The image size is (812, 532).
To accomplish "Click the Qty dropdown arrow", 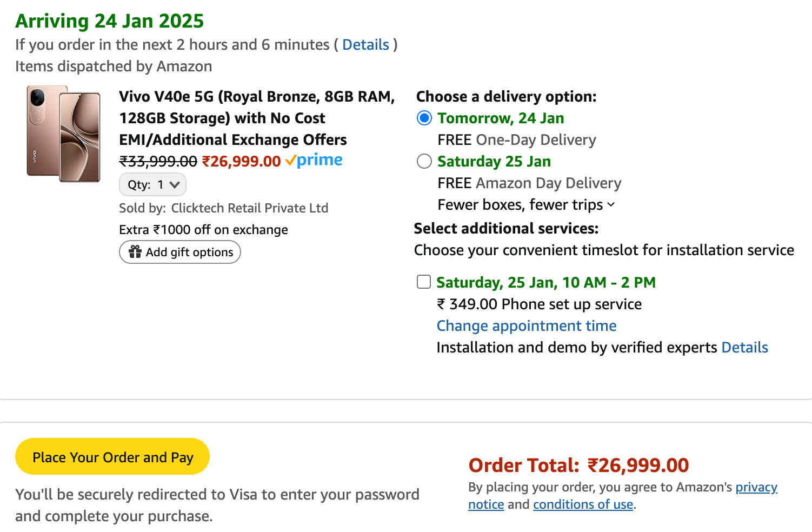I will [174, 185].
